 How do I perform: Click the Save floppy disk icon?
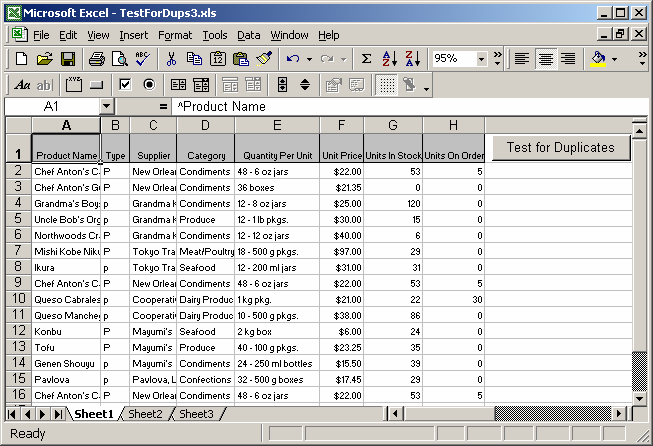(68, 59)
